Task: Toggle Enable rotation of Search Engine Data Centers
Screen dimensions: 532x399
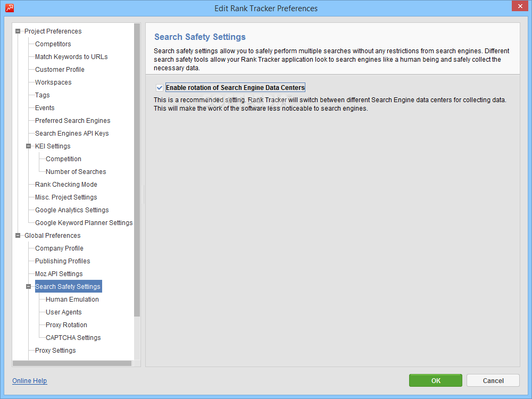Action: click(160, 88)
